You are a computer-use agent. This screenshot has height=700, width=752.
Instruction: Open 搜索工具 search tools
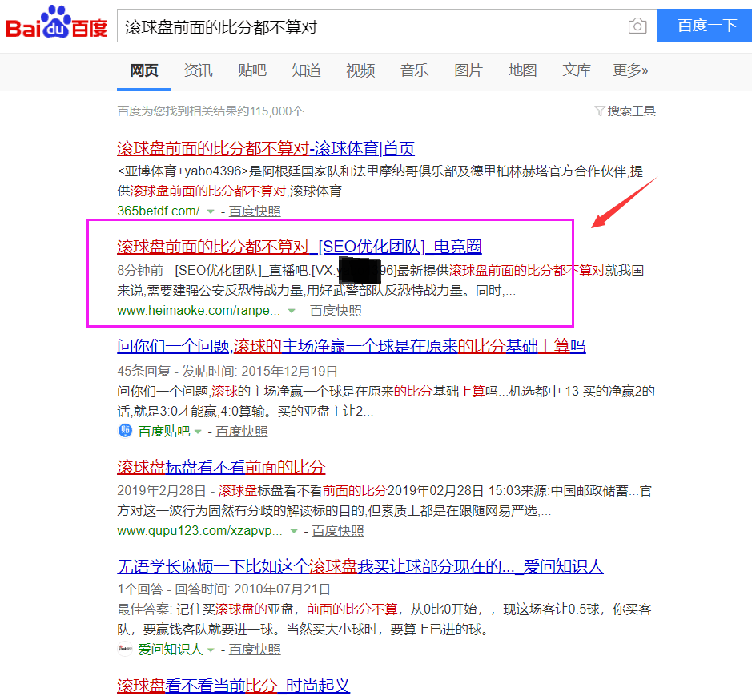[x=631, y=111]
